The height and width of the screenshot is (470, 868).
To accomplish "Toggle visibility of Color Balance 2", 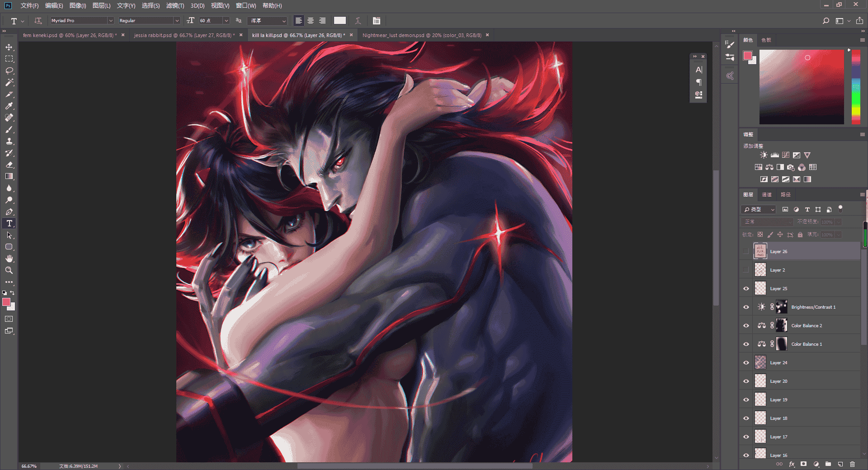I will [746, 325].
